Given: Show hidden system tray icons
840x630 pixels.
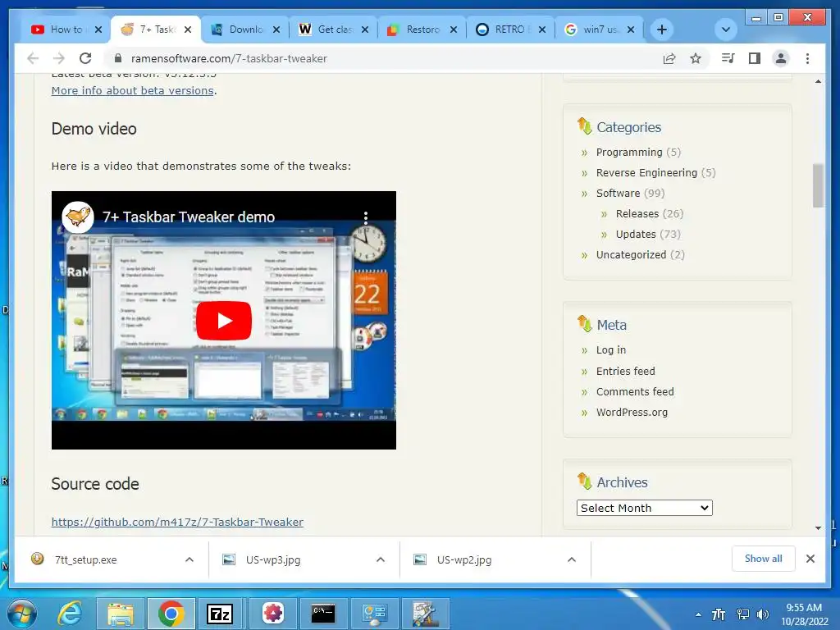Looking at the screenshot, I should (x=698, y=614).
